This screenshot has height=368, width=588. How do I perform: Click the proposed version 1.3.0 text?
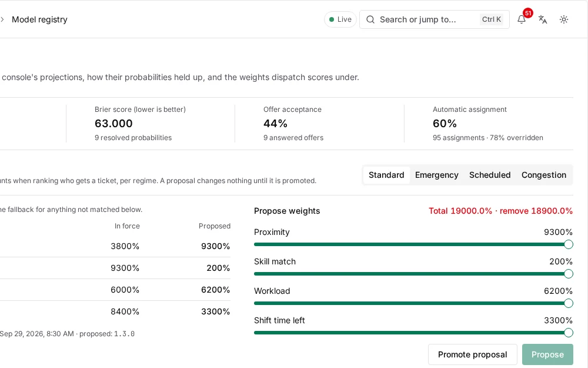(x=124, y=334)
